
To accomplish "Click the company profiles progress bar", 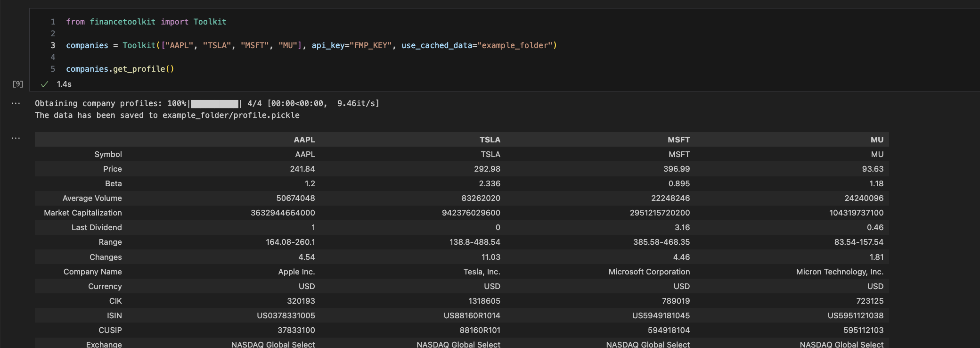I will (214, 104).
